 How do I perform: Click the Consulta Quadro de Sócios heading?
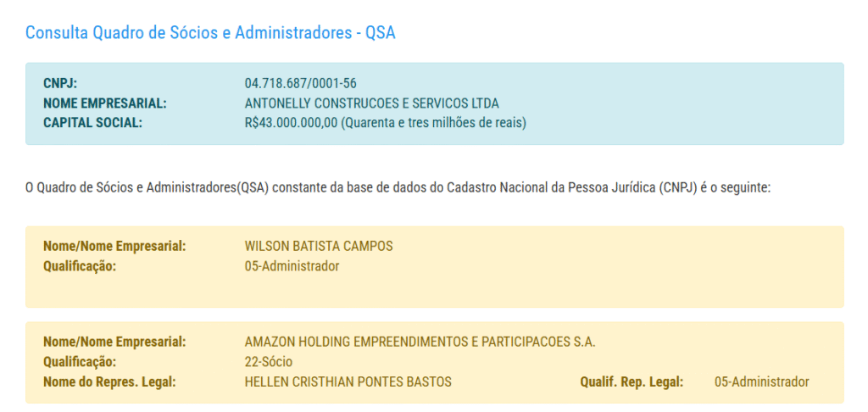pyautogui.click(x=210, y=33)
